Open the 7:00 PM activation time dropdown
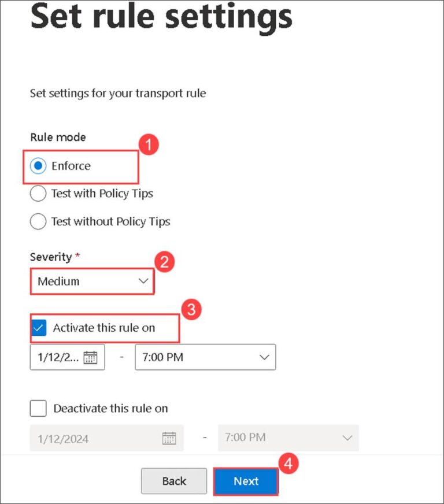444x504 pixels. pyautogui.click(x=205, y=357)
